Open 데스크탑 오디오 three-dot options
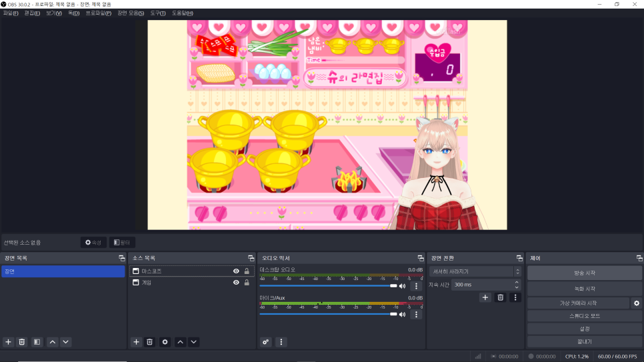This screenshot has height=362, width=644. pyautogui.click(x=416, y=286)
